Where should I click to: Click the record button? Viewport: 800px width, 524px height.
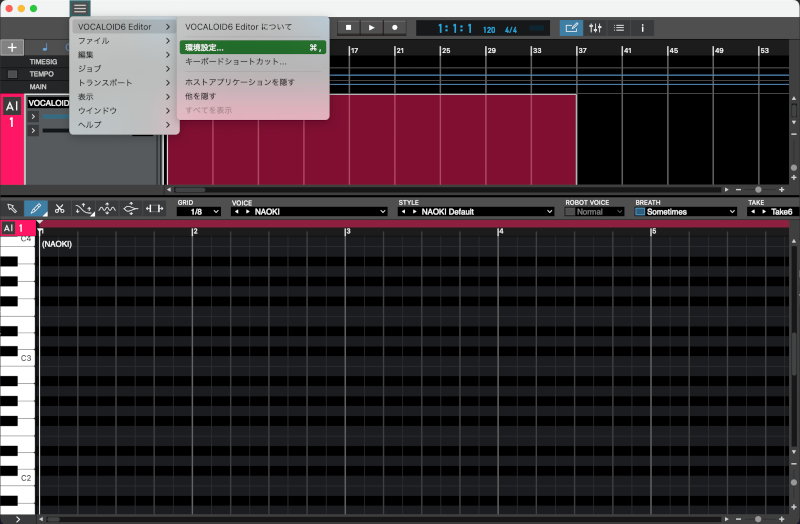pyautogui.click(x=394, y=28)
